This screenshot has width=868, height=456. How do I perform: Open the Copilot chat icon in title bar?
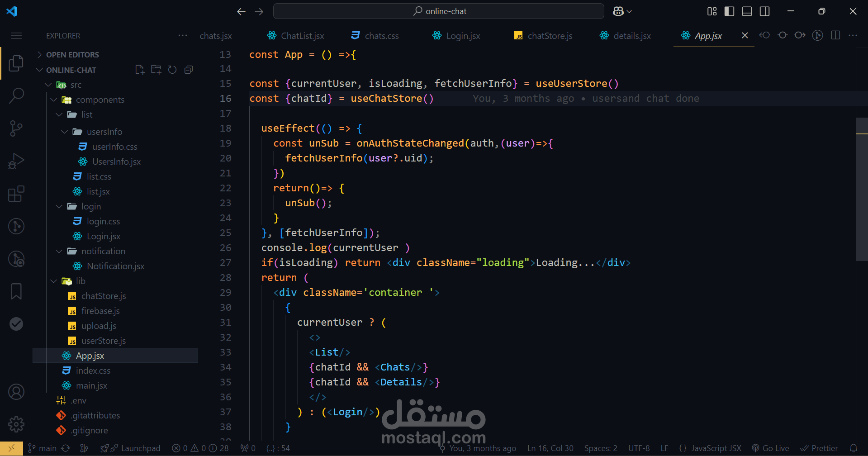pyautogui.click(x=618, y=11)
